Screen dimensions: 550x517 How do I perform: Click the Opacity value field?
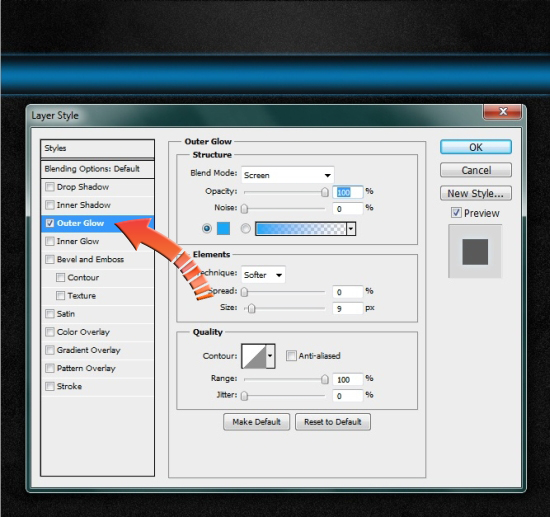[348, 192]
